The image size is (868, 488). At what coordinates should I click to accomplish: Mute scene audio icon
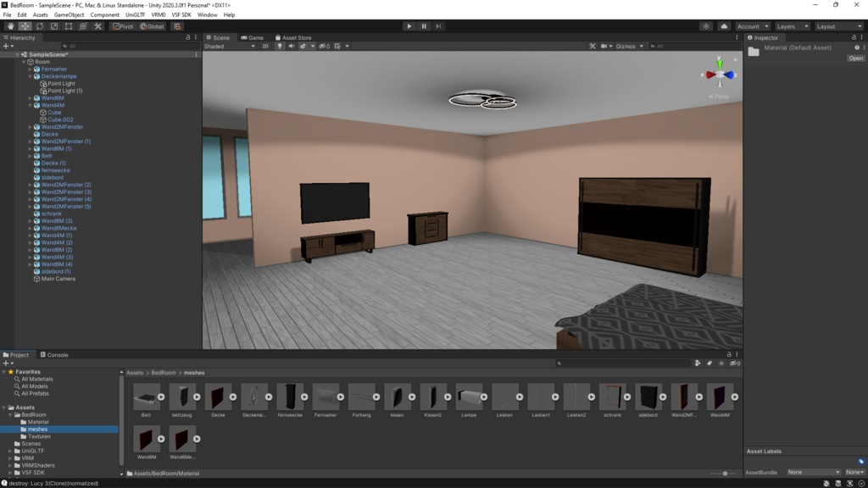[291, 46]
